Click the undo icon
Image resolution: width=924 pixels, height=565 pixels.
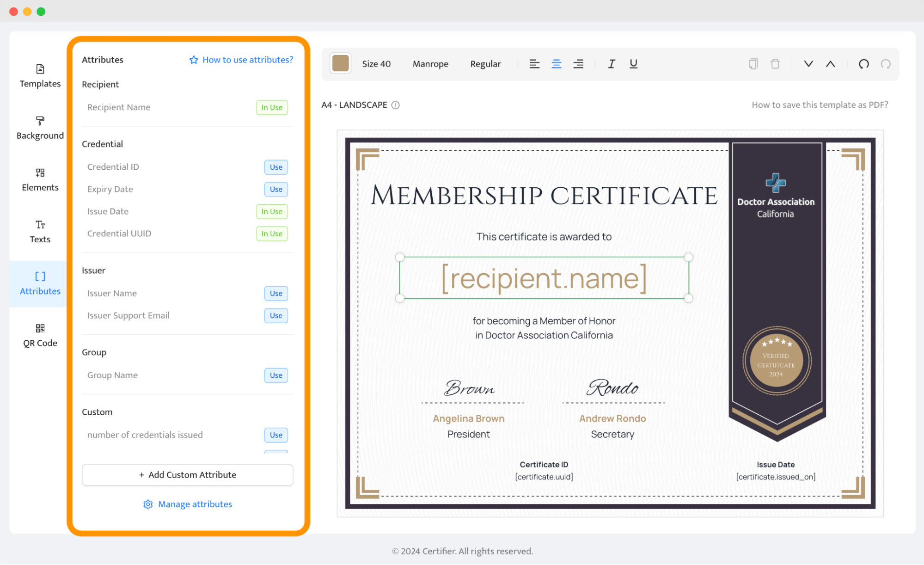point(863,64)
